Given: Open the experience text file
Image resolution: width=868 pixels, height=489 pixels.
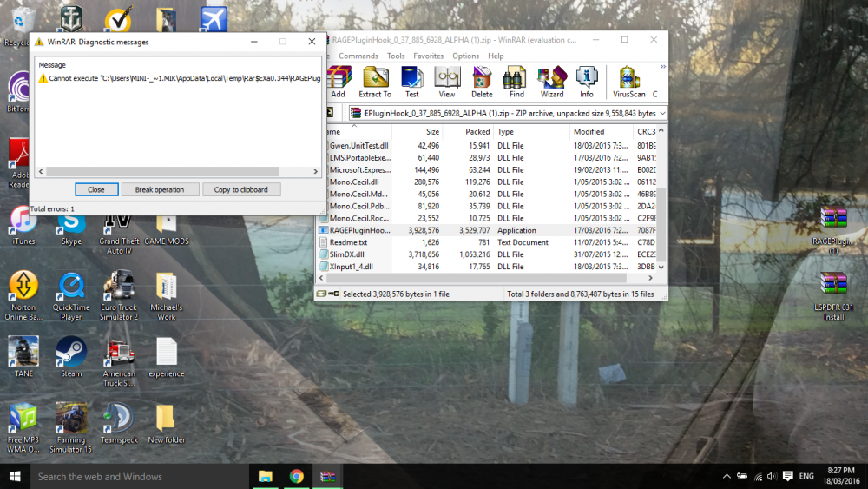Looking at the screenshot, I should point(166,357).
